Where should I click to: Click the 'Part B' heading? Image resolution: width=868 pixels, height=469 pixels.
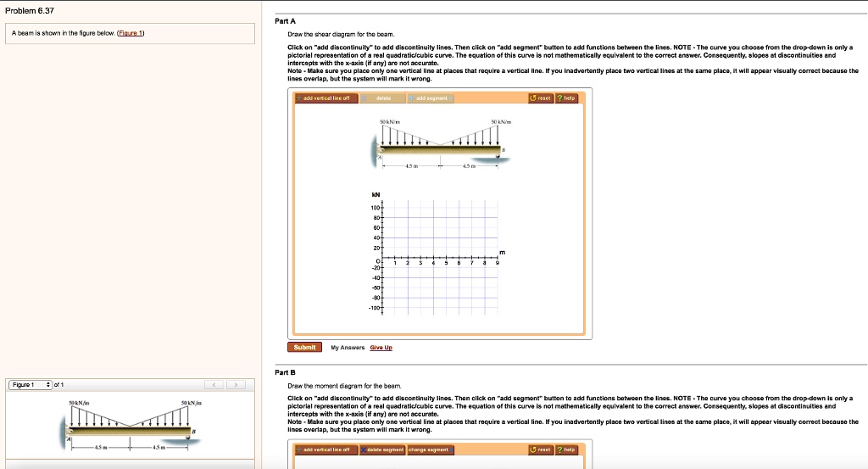285,372
